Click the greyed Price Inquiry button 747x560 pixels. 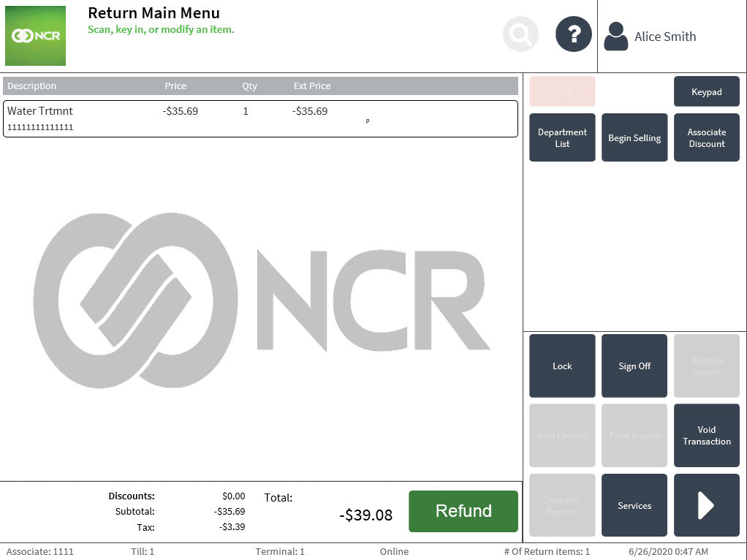634,436
